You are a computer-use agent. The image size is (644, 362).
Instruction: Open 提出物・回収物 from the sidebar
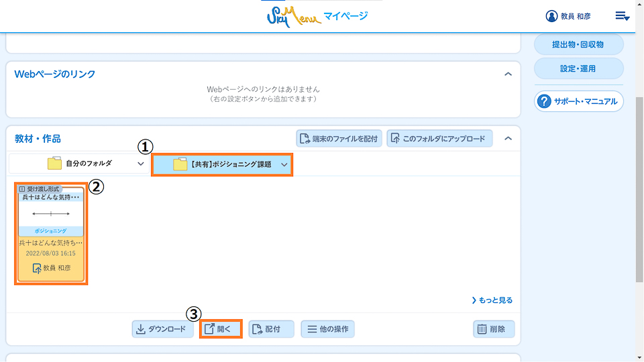[x=578, y=45]
